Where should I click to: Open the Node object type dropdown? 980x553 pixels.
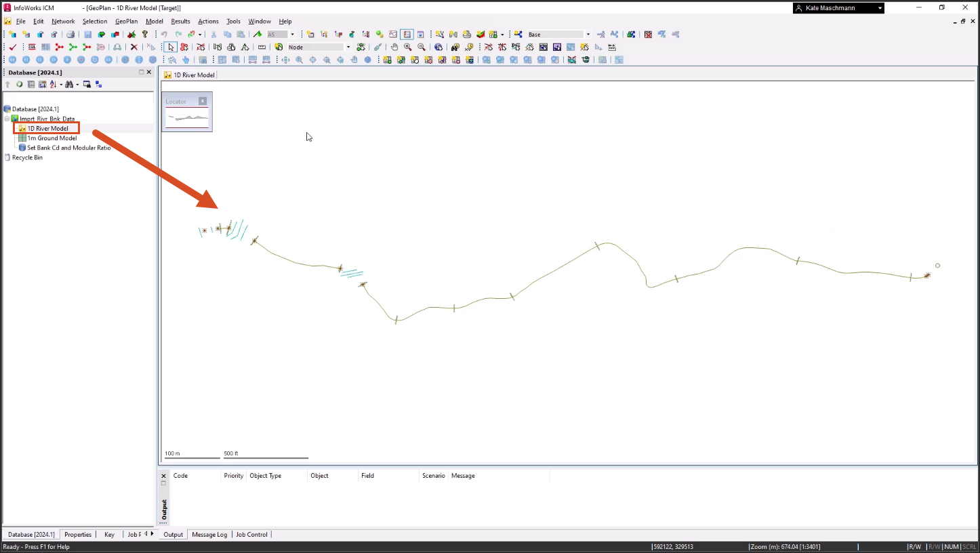348,47
